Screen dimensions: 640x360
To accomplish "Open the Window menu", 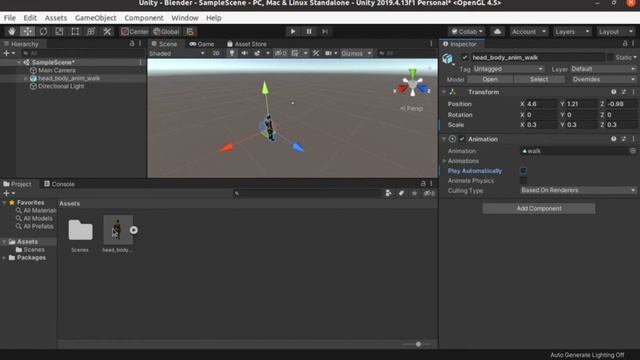I will 184,18.
